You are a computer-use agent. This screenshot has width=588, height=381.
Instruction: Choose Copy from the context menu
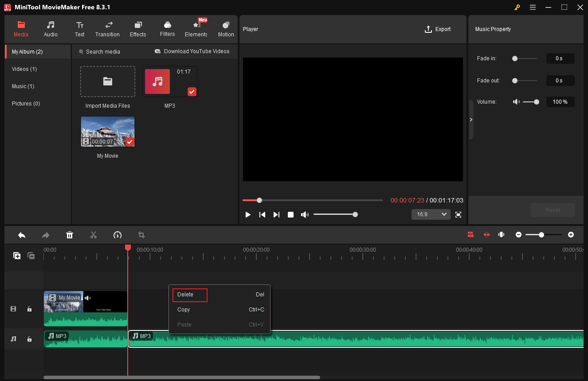183,309
